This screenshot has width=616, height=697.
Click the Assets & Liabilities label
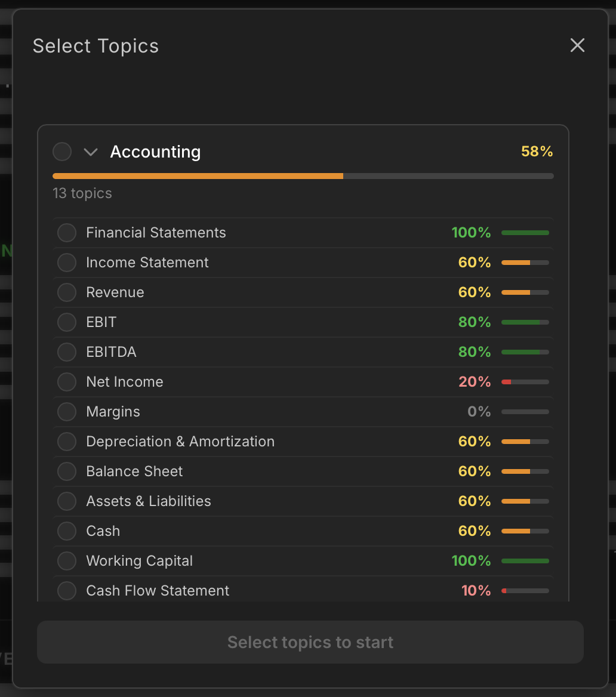(x=149, y=501)
